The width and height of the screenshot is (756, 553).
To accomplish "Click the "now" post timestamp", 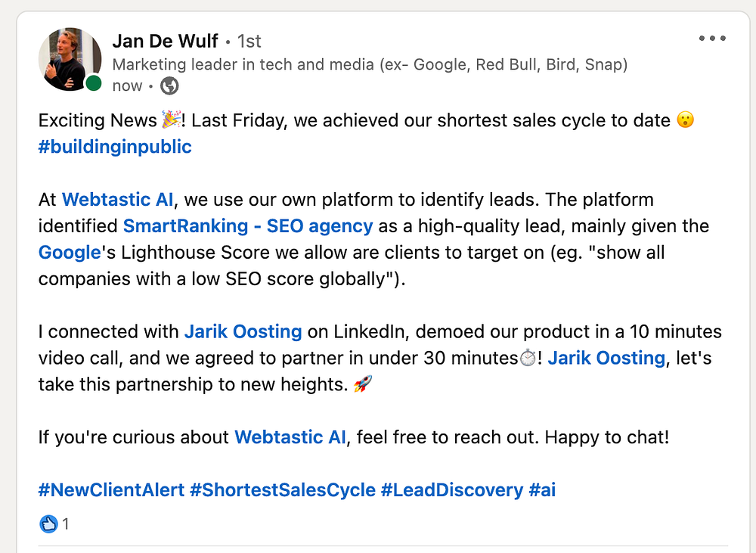I will [x=127, y=86].
